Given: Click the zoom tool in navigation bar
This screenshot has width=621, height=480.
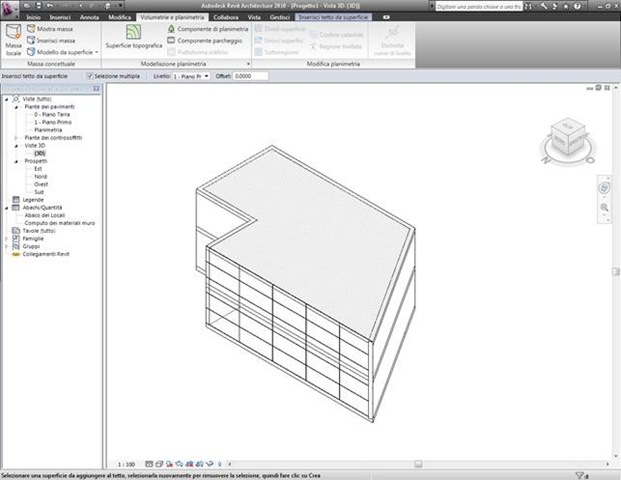Looking at the screenshot, I should point(604,207).
